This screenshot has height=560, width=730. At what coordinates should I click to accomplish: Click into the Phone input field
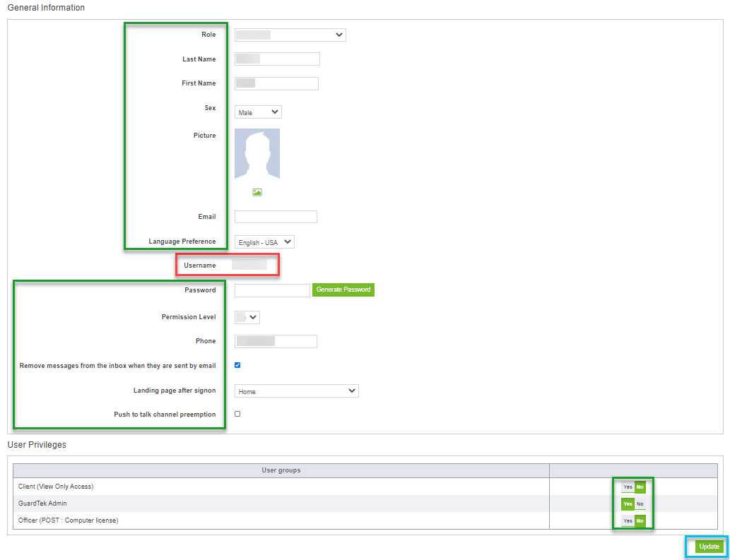tap(276, 341)
